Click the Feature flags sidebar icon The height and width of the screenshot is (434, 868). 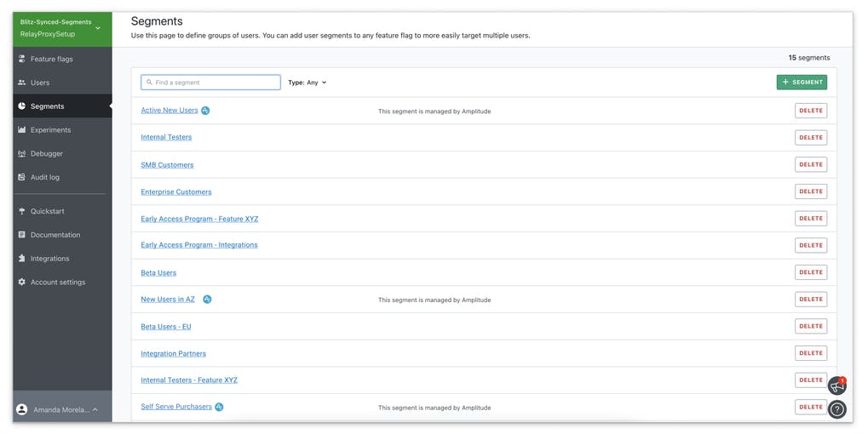click(21, 59)
